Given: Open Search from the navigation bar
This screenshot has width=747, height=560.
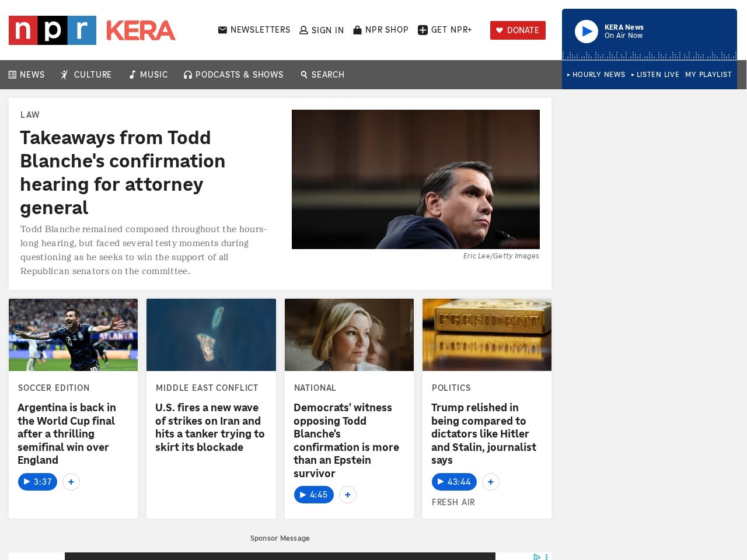Looking at the screenshot, I should click(x=322, y=75).
